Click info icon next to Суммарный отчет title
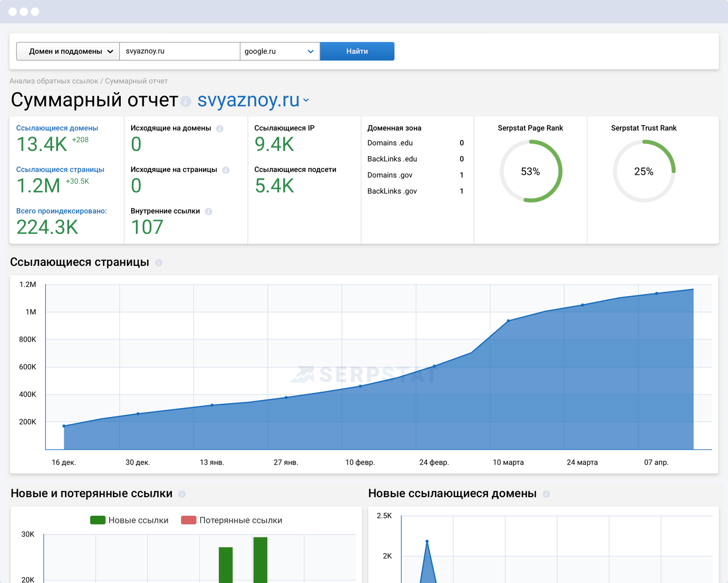The image size is (728, 583). tap(186, 101)
